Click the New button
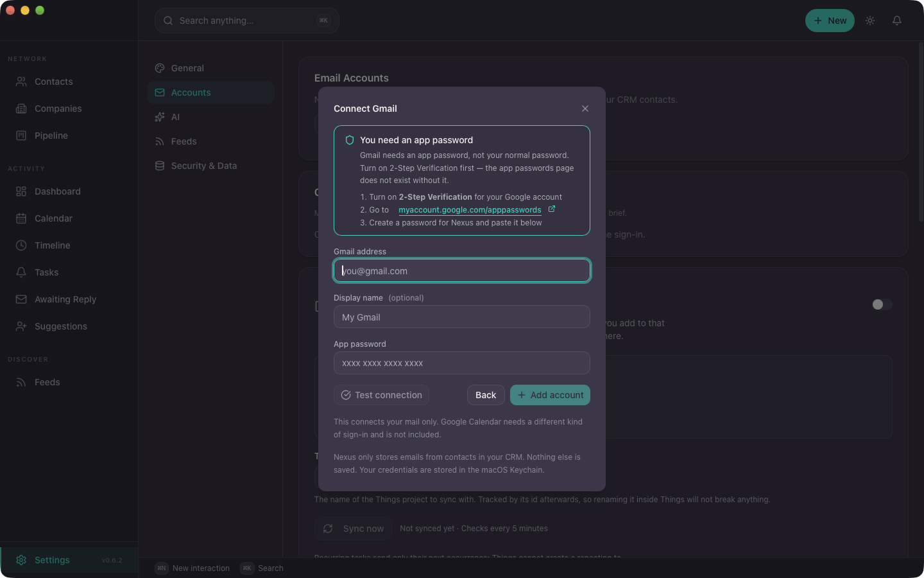The height and width of the screenshot is (578, 924). click(x=830, y=21)
